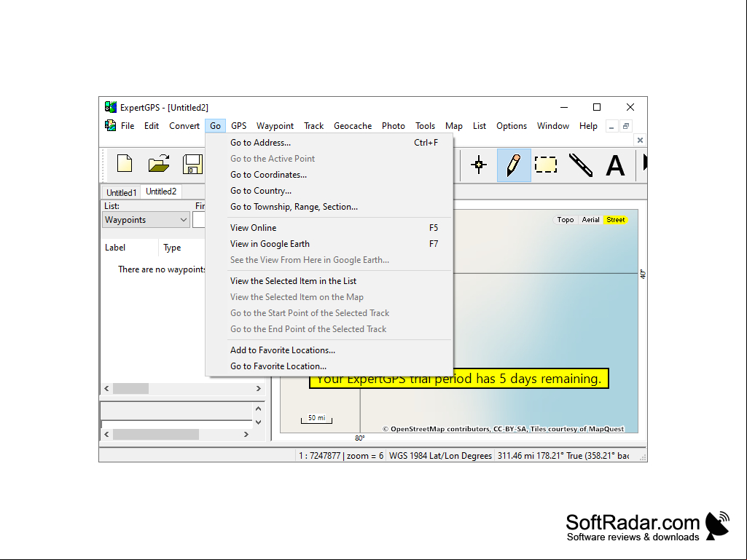The width and height of the screenshot is (747, 560).
Task: Sort list by Type column header
Action: [x=181, y=248]
